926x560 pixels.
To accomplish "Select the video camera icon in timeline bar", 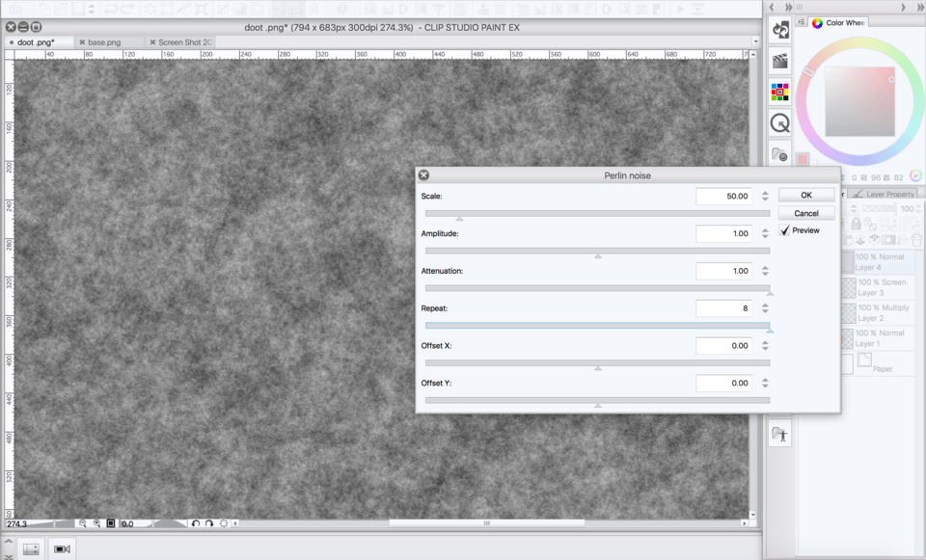I will pyautogui.click(x=61, y=548).
